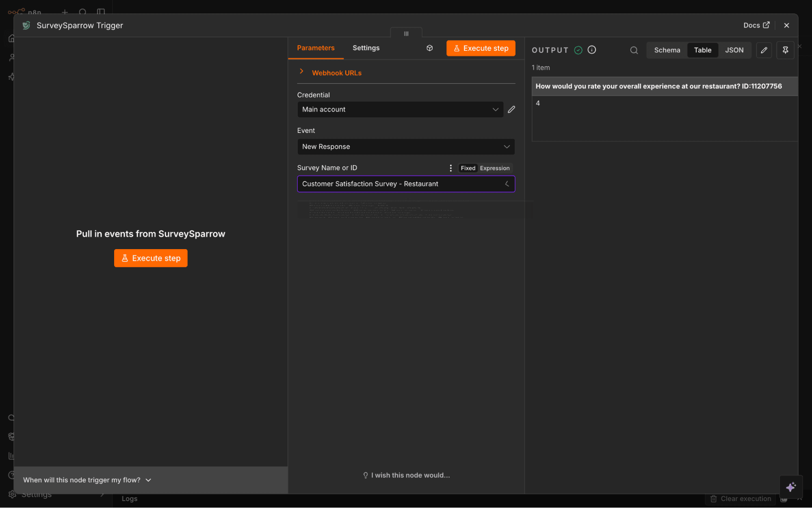
Task: Switch output view to Table
Action: tap(702, 50)
